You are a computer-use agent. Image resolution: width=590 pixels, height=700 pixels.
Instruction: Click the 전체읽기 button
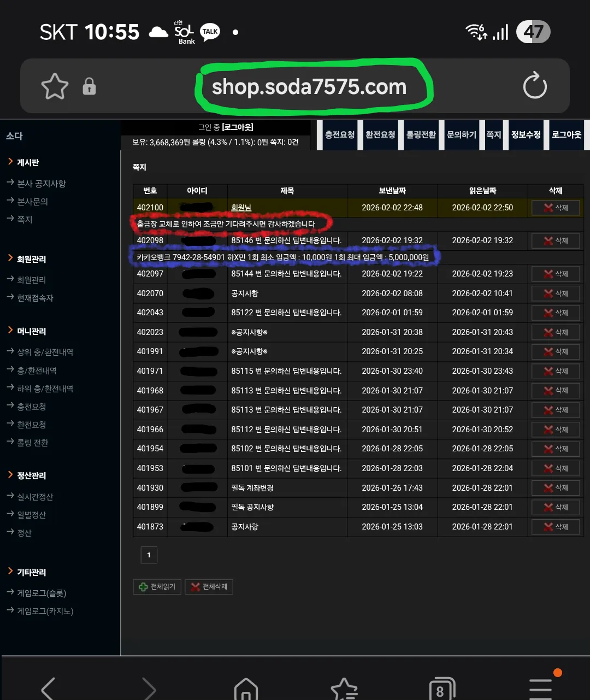coord(158,586)
